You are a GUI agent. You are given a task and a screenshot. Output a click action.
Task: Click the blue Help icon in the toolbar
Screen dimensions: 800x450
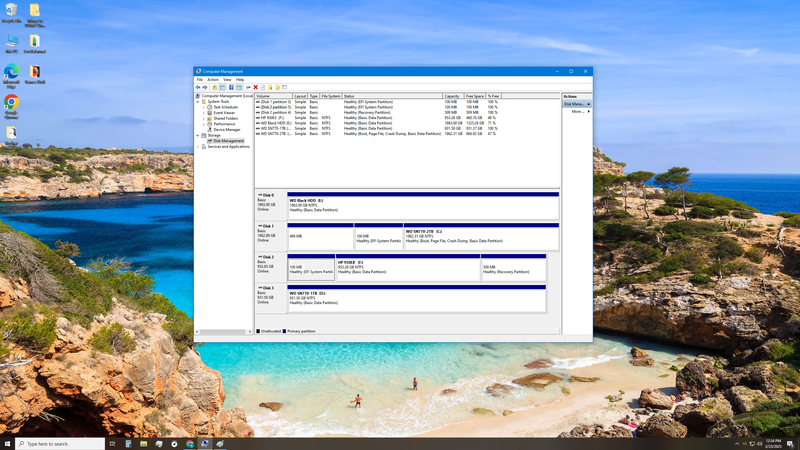[x=231, y=87]
